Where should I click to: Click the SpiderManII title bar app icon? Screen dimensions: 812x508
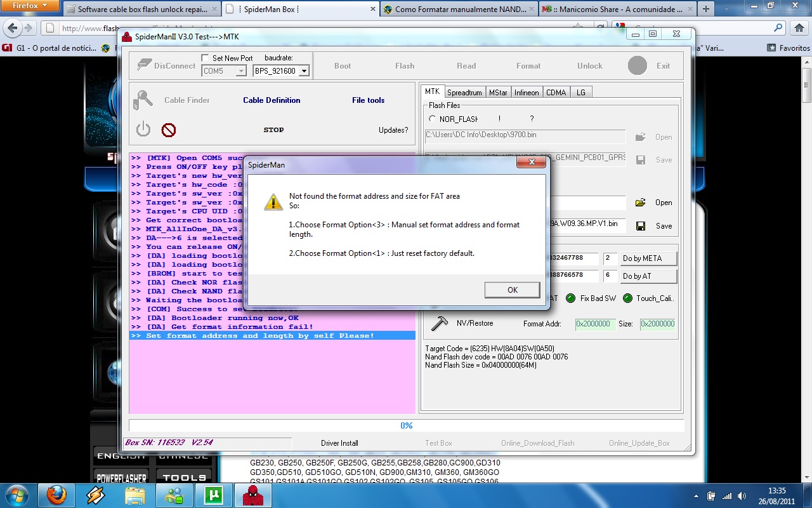[x=127, y=37]
